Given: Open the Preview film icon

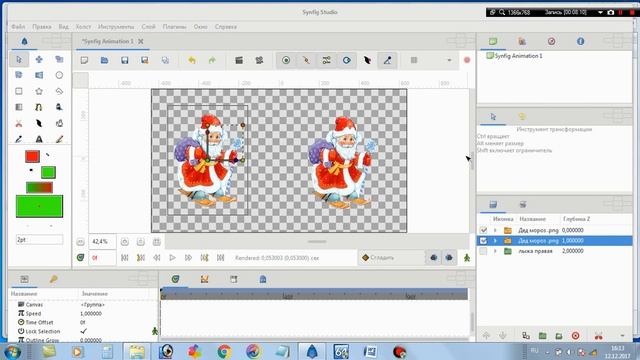Looking at the screenshot, I should click(x=259, y=60).
